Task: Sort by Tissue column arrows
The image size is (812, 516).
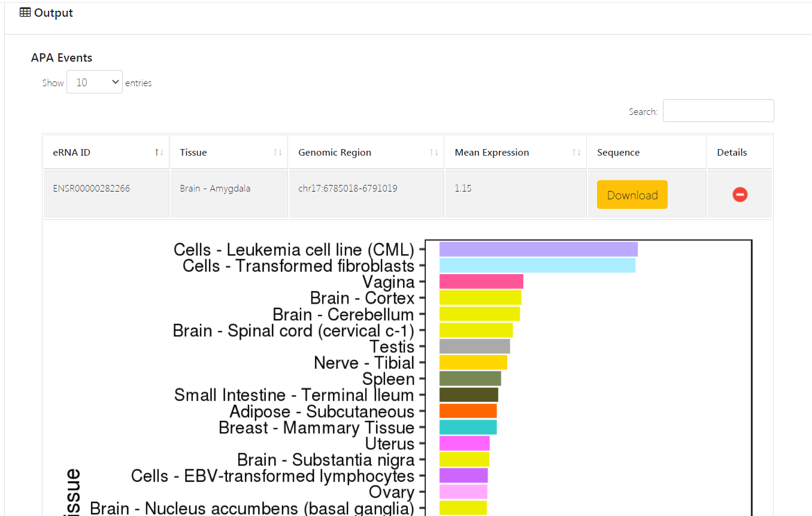Action: (x=277, y=153)
